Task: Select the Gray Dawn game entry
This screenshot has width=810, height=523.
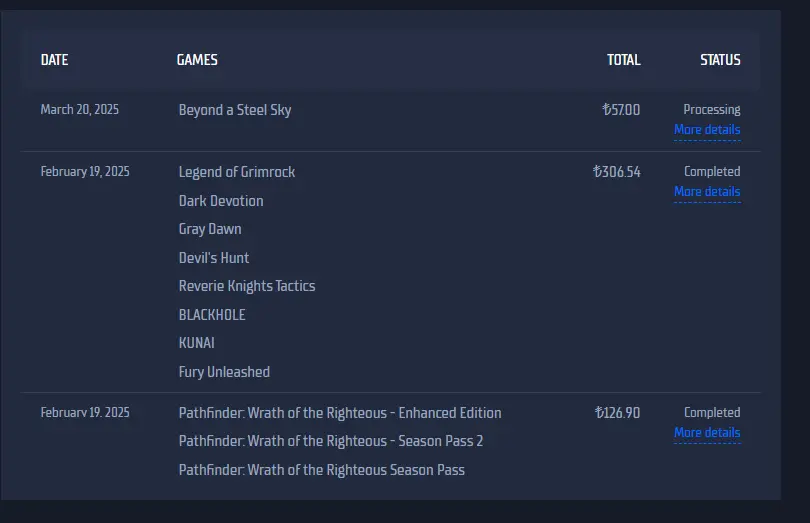Action: [210, 229]
